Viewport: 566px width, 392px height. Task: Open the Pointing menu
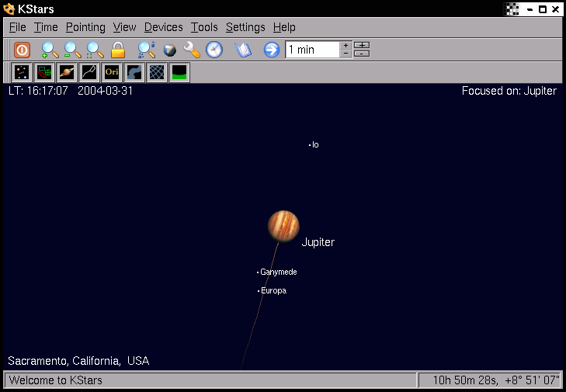point(85,27)
